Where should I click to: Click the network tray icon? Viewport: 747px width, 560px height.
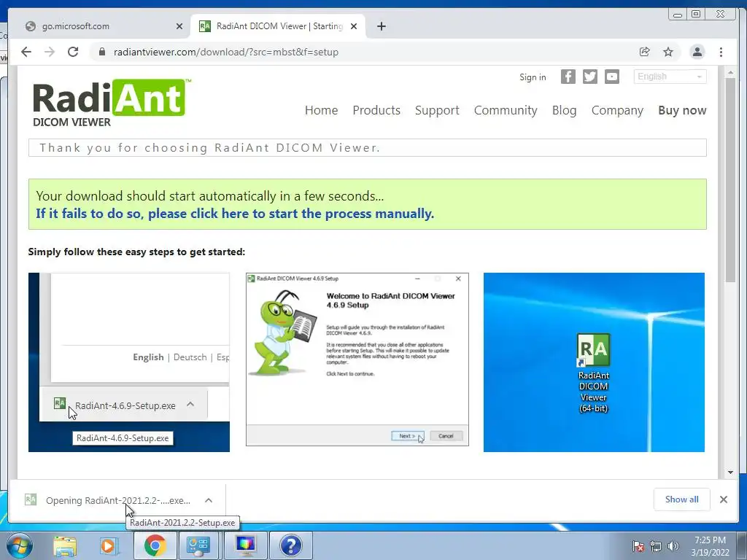point(656,546)
